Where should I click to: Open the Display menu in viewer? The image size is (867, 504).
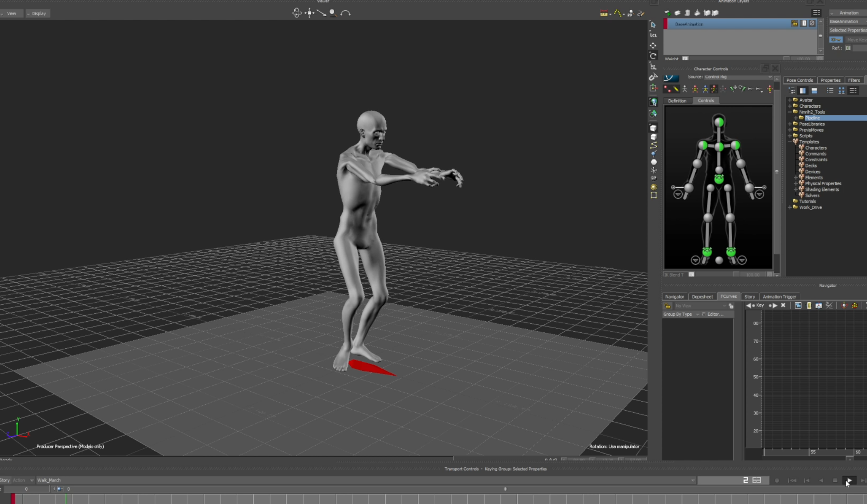click(x=38, y=14)
